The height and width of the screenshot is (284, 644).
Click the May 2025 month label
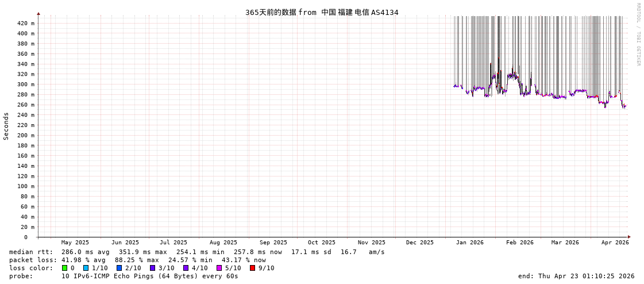click(x=75, y=243)
